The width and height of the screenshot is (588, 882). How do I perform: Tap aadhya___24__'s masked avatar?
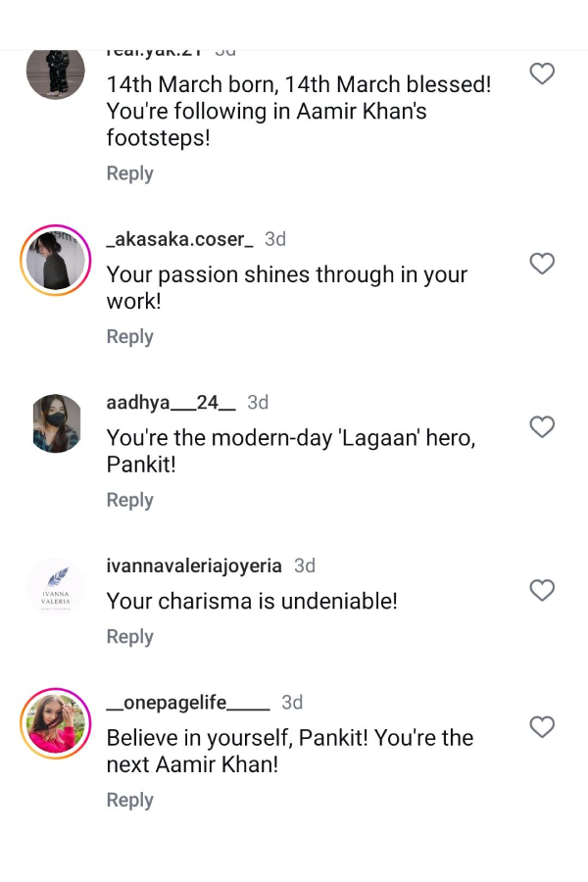[x=55, y=423]
